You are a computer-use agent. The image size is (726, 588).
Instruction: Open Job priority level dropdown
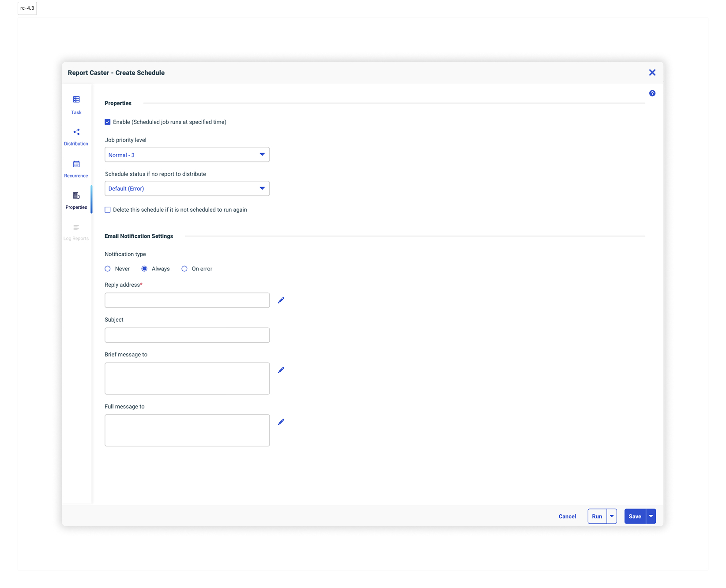187,155
